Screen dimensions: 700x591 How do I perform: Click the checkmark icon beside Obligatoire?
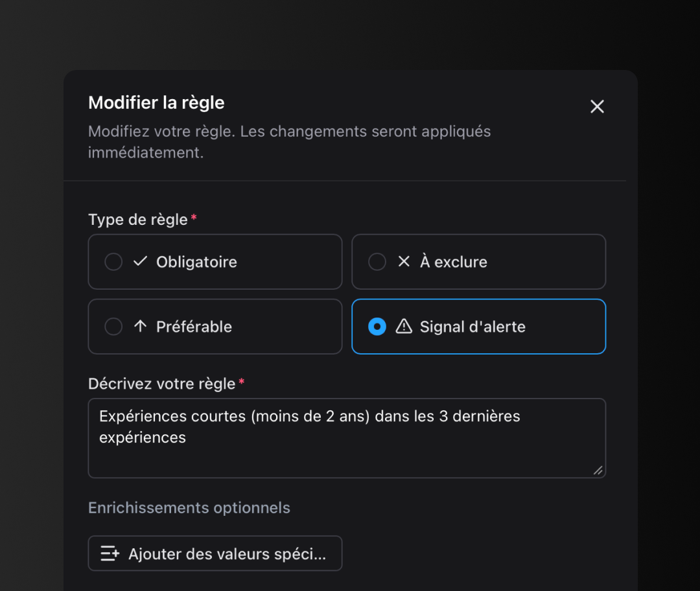[140, 261]
